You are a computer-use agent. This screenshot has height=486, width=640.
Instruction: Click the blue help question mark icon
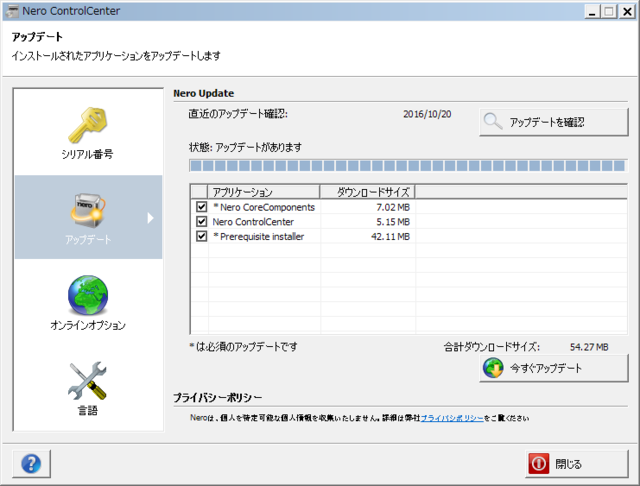(31, 464)
